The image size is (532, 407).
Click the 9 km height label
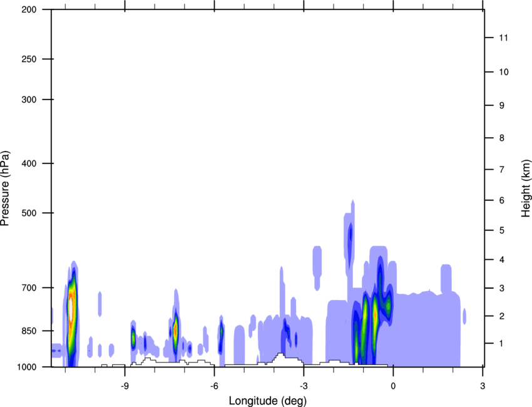click(502, 106)
